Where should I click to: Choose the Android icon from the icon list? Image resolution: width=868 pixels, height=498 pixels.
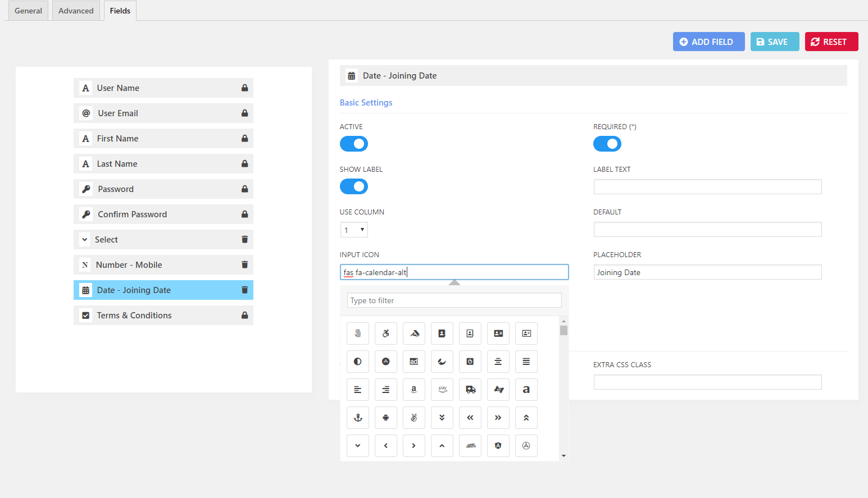(386, 417)
